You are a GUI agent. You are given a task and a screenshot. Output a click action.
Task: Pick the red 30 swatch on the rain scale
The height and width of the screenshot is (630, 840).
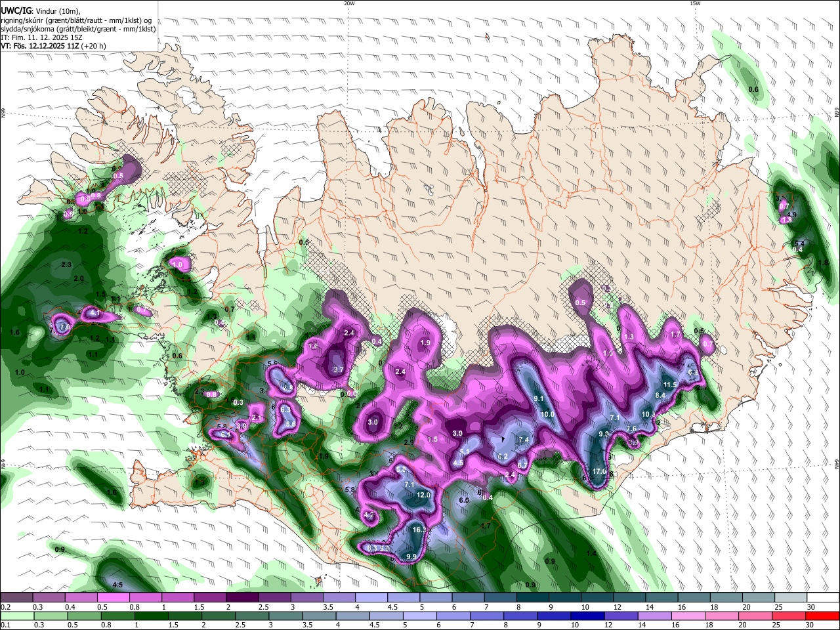tap(822, 616)
